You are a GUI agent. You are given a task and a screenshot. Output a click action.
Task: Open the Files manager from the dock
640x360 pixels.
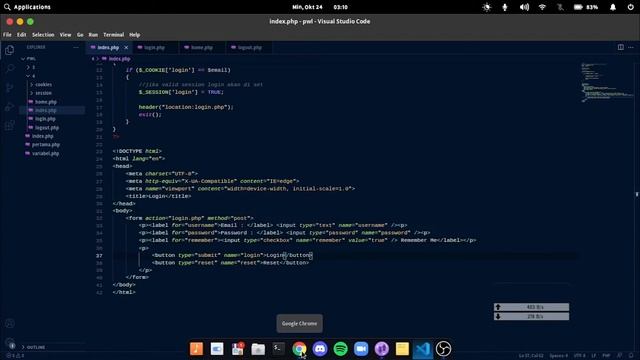(258, 349)
